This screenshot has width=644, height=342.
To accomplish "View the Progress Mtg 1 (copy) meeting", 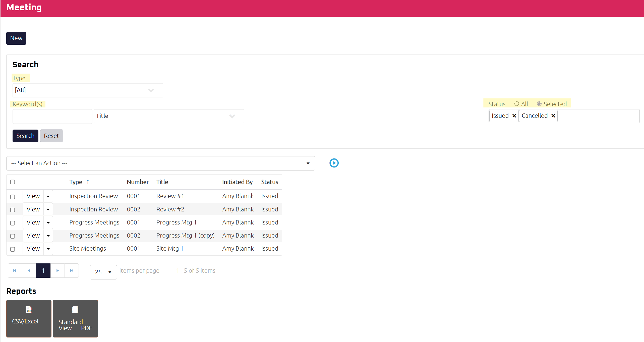I will pos(33,236).
